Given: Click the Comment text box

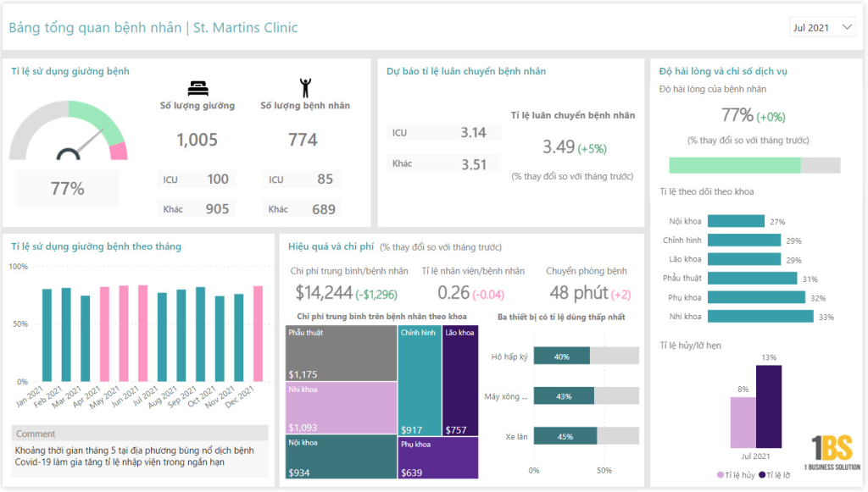Looking at the screenshot, I should coord(140,456).
